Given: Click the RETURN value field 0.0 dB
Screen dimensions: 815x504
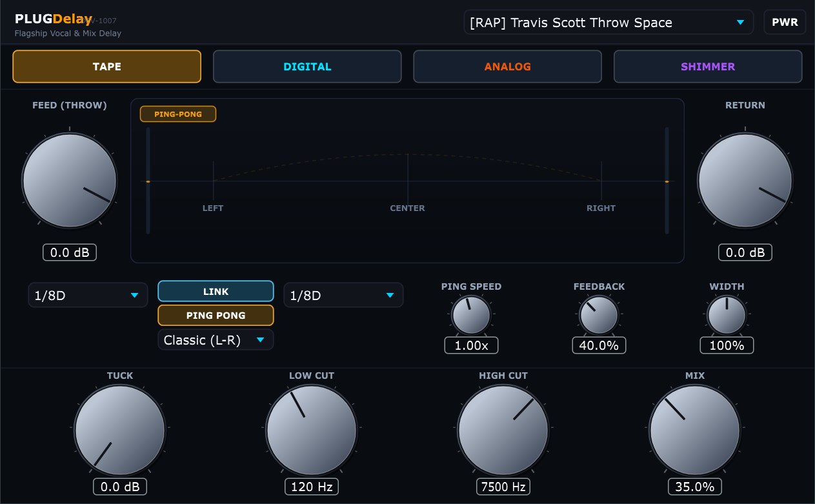Looking at the screenshot, I should 745,252.
